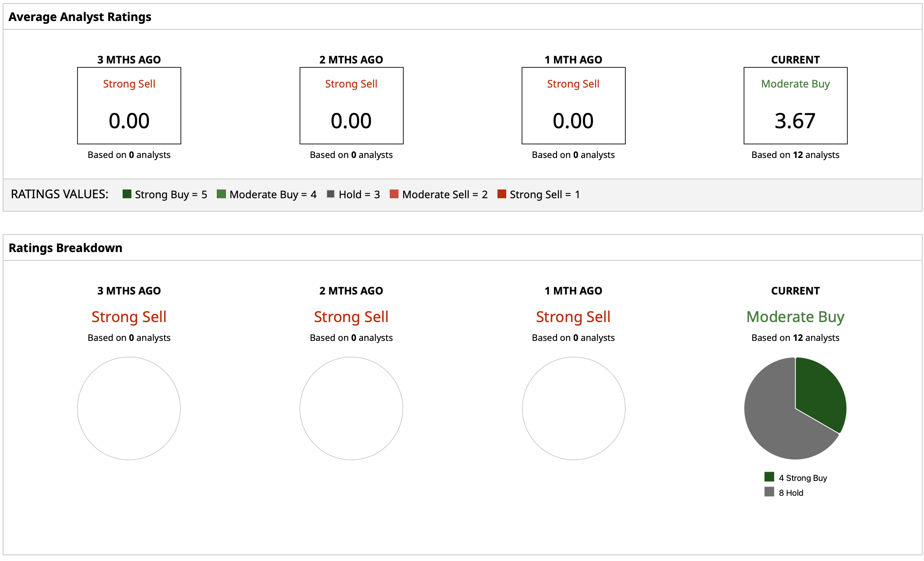Click the 1 MTH AGO 0.00 rating value
This screenshot has height=561, width=924.
pos(573,121)
